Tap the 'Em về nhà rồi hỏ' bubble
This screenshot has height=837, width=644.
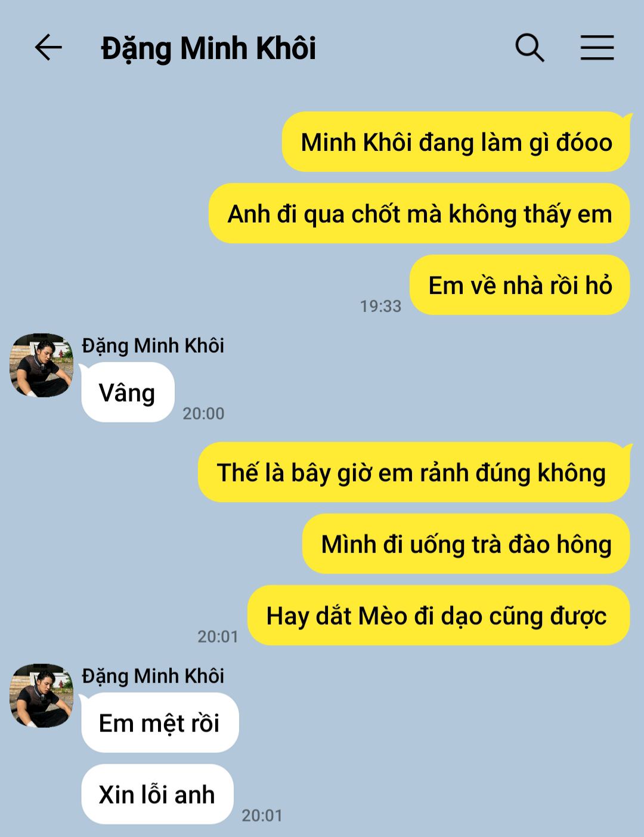point(520,285)
